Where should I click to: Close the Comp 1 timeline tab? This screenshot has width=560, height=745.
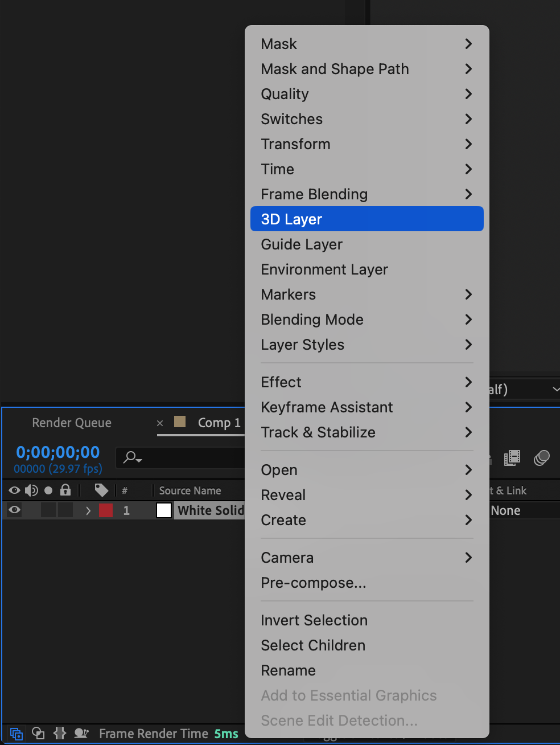click(160, 423)
